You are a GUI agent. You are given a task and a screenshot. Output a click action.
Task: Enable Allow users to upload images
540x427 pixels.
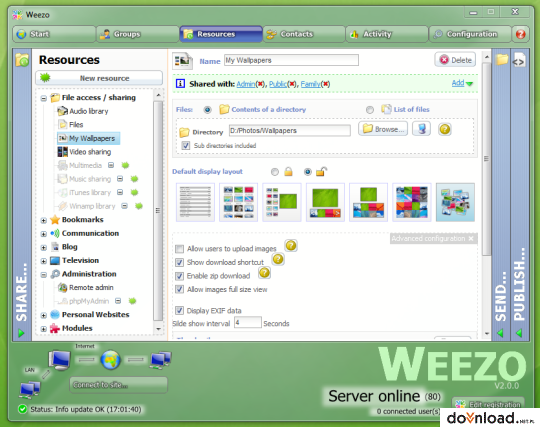[x=179, y=249]
